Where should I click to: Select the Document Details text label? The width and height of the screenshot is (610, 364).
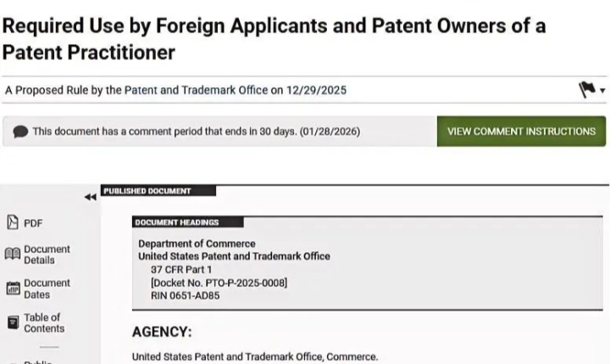click(46, 255)
